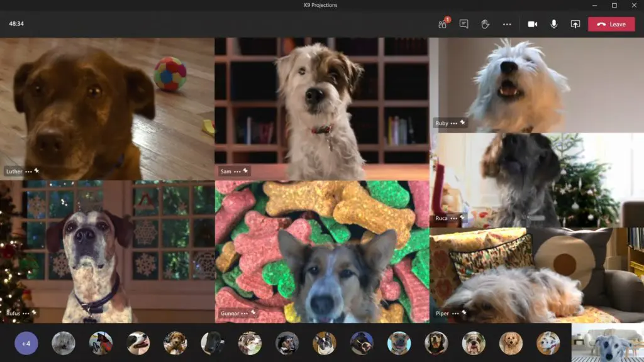
Task: Select Ruby's white fluffy dog video tile
Action: tap(537, 85)
